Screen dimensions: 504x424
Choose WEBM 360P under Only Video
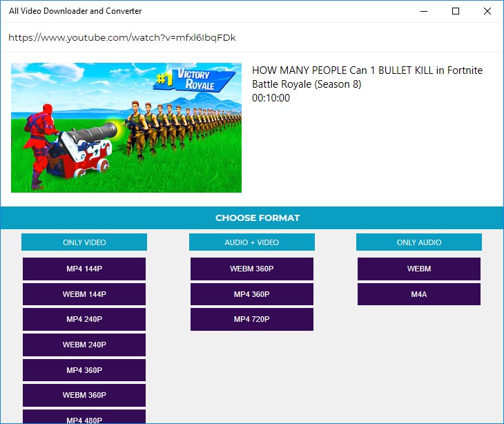click(84, 395)
